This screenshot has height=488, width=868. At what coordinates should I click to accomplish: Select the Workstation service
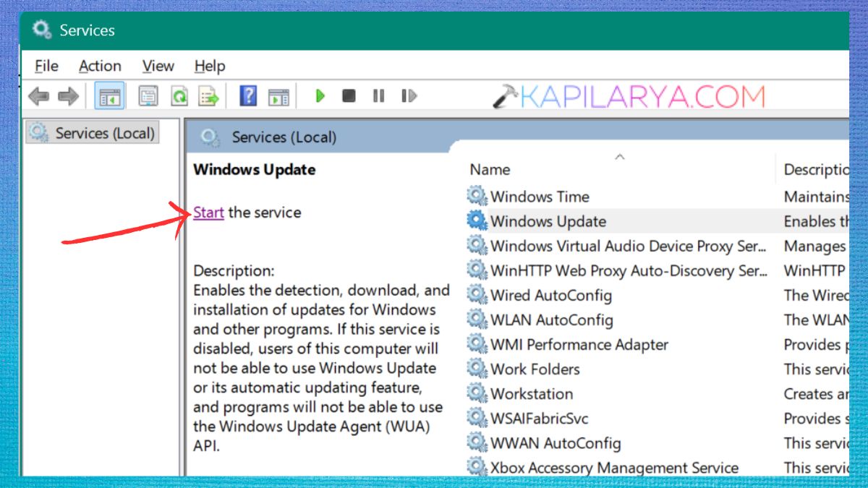coord(532,393)
